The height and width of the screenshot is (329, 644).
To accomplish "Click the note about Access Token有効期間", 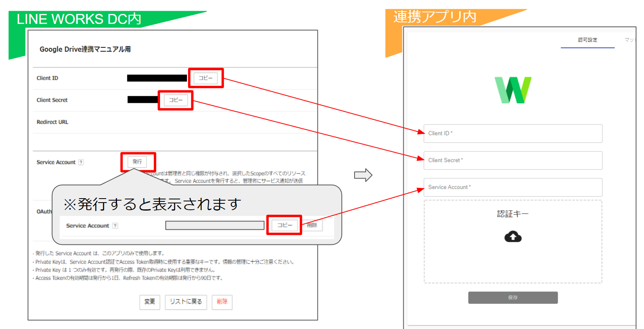I will (x=128, y=278).
